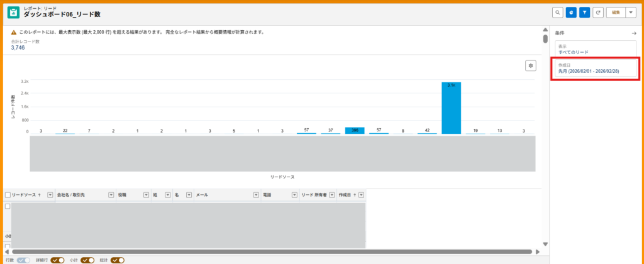Open the 作成日 column dropdown menu

[x=362, y=195]
